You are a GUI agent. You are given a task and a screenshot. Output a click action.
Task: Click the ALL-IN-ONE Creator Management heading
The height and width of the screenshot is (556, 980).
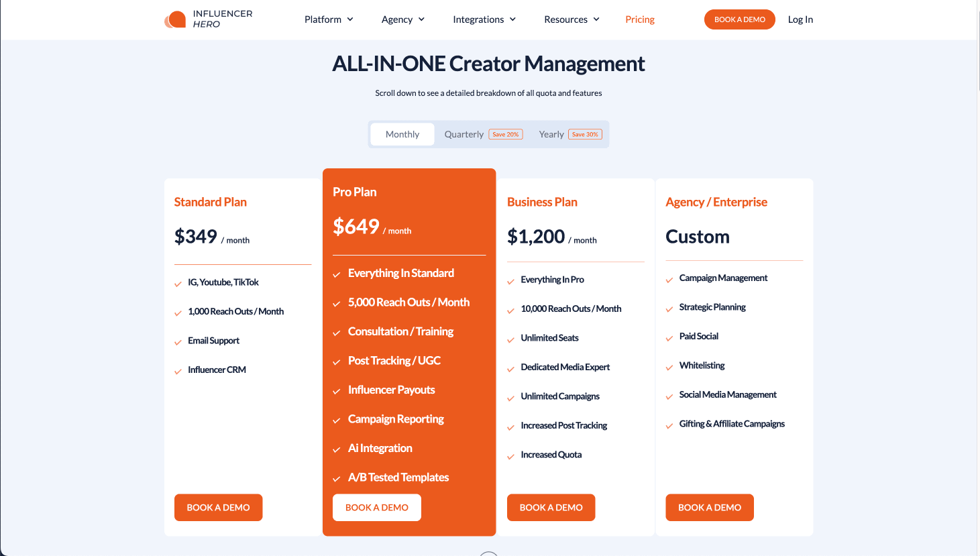point(488,64)
